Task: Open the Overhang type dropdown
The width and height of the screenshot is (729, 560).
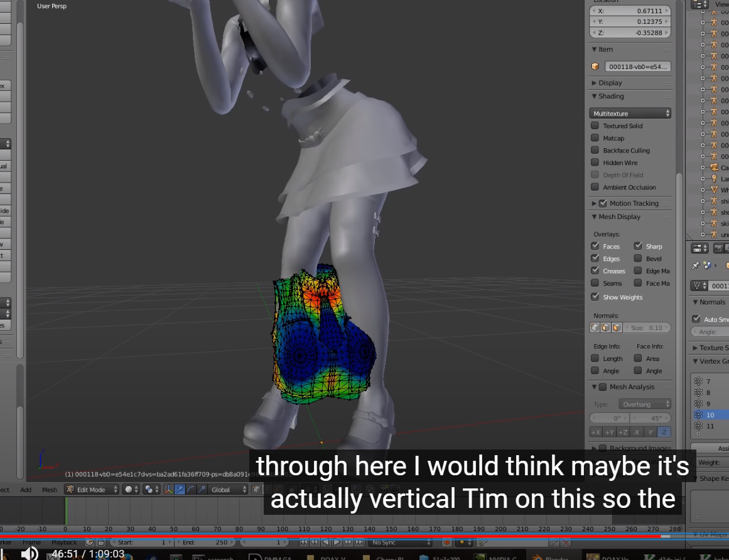Action: tap(644, 404)
